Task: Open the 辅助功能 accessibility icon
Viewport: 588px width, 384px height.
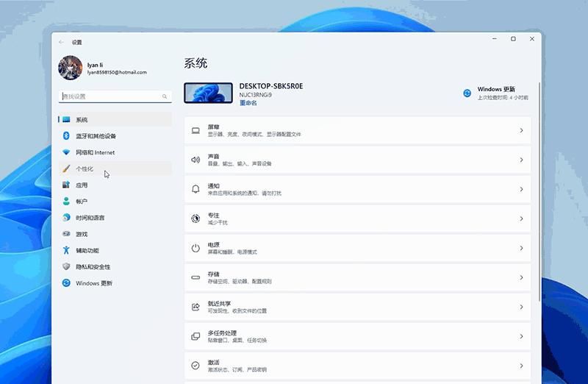Action: click(x=66, y=250)
